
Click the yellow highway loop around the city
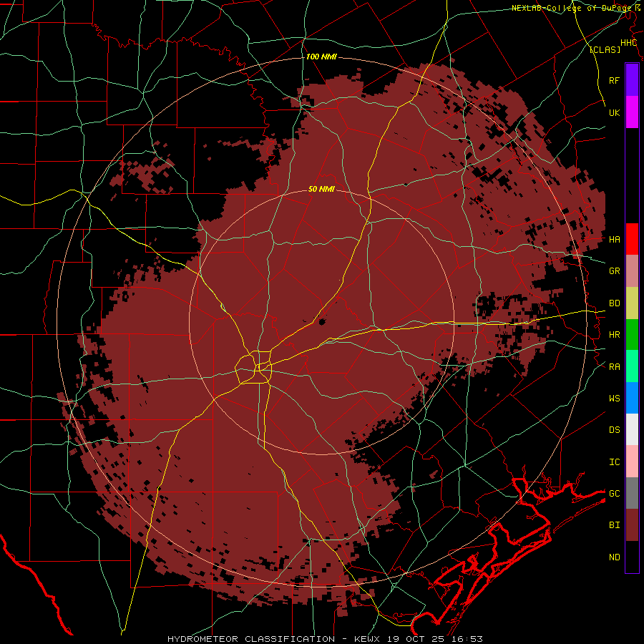(x=254, y=367)
